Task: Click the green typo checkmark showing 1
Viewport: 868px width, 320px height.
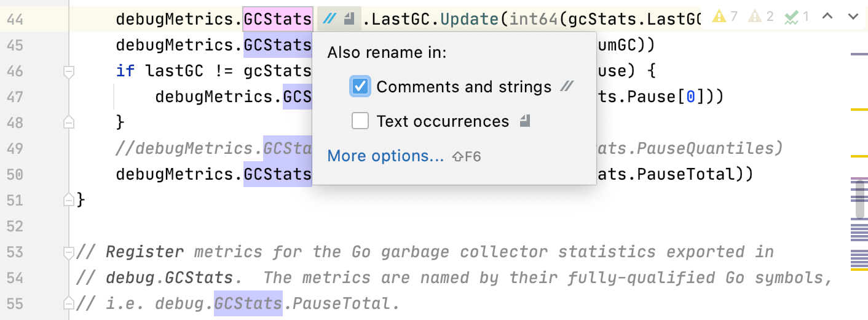Action: click(791, 17)
